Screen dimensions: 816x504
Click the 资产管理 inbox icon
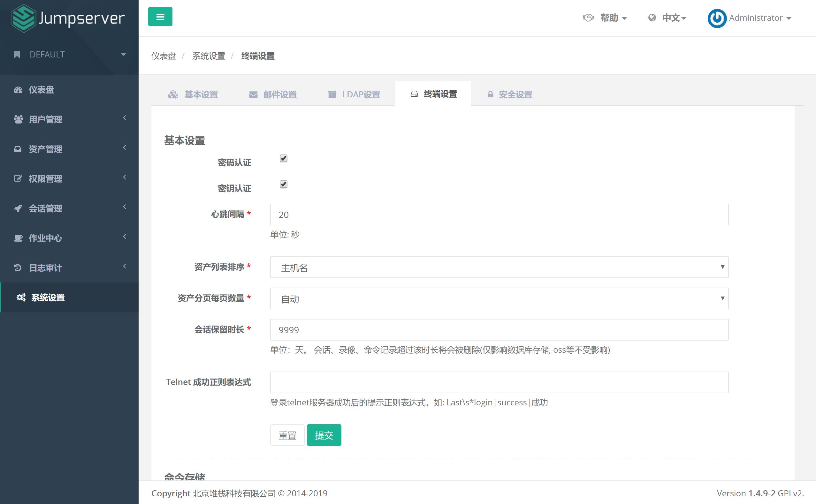click(x=18, y=149)
